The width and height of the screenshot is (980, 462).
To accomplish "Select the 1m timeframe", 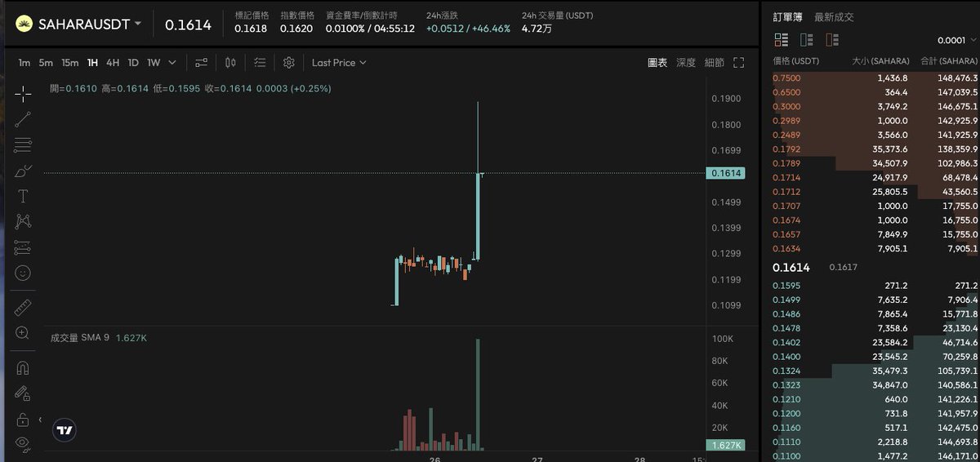I will (x=24, y=62).
